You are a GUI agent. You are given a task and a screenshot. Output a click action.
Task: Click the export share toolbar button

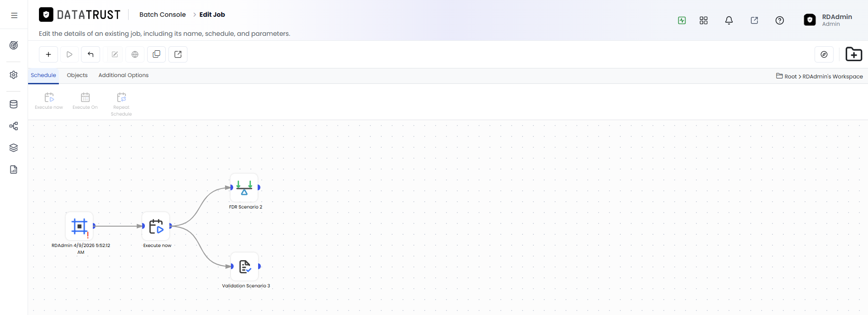point(178,54)
